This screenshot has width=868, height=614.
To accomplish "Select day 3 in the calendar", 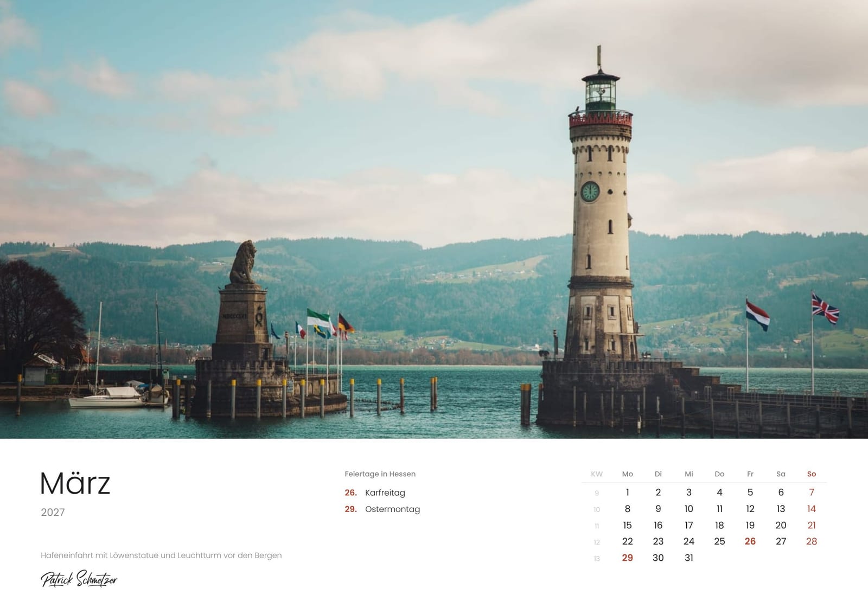I will coord(689,493).
